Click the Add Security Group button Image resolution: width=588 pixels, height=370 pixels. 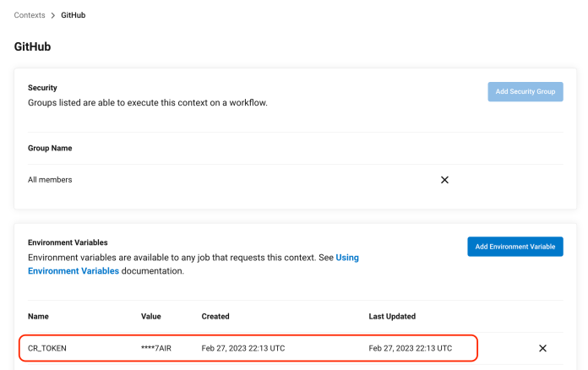(525, 91)
